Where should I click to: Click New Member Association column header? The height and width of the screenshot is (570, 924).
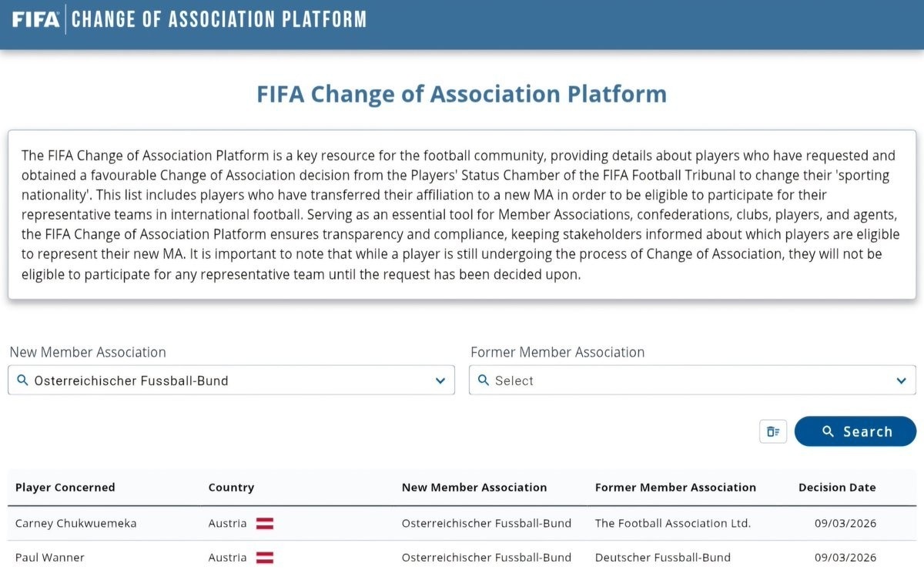click(x=474, y=488)
